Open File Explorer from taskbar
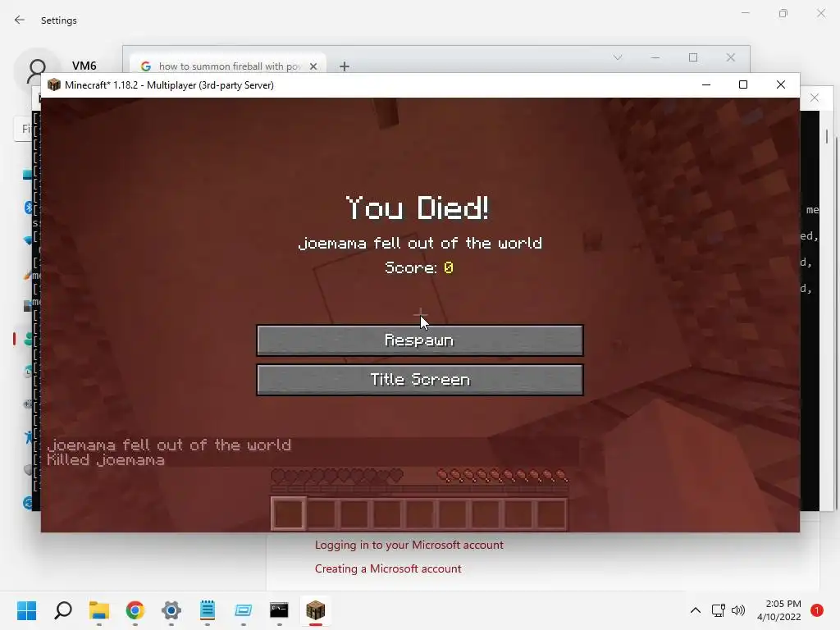Image resolution: width=840 pixels, height=630 pixels. pyautogui.click(x=99, y=610)
